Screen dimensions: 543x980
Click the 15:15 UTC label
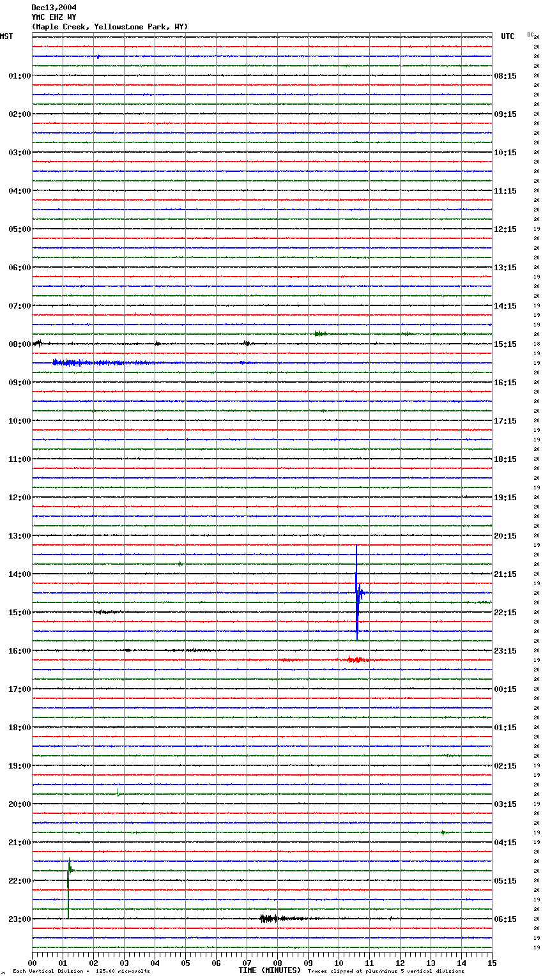click(505, 344)
